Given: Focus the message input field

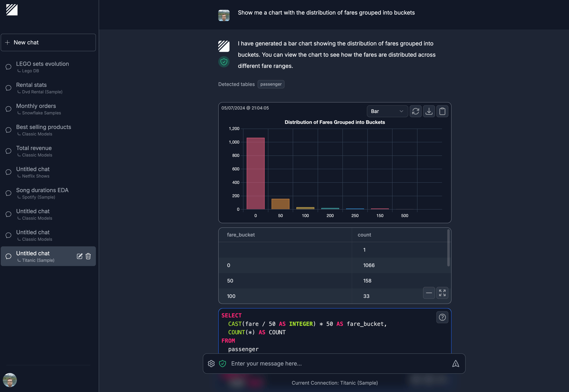Looking at the screenshot, I should [x=319, y=364].
